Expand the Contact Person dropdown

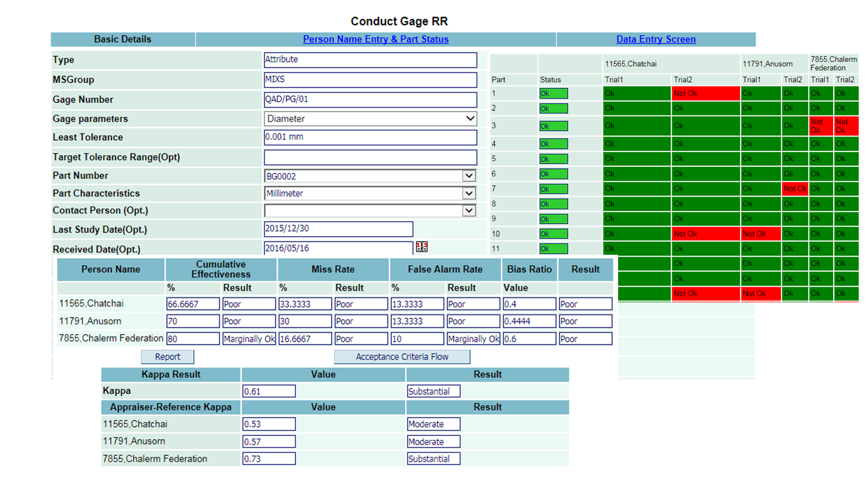[469, 210]
